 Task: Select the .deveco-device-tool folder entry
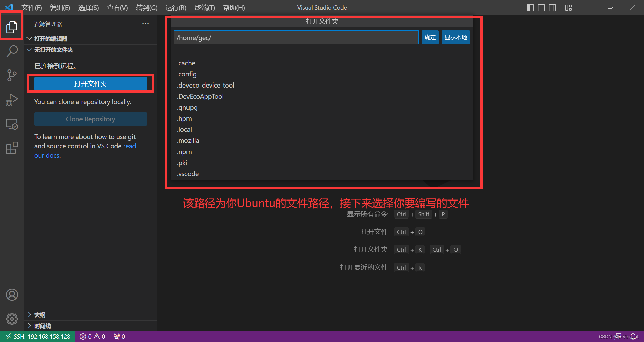[x=322, y=85]
